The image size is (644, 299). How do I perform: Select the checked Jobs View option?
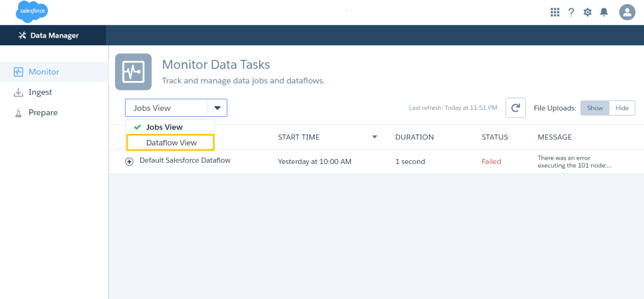(x=170, y=127)
